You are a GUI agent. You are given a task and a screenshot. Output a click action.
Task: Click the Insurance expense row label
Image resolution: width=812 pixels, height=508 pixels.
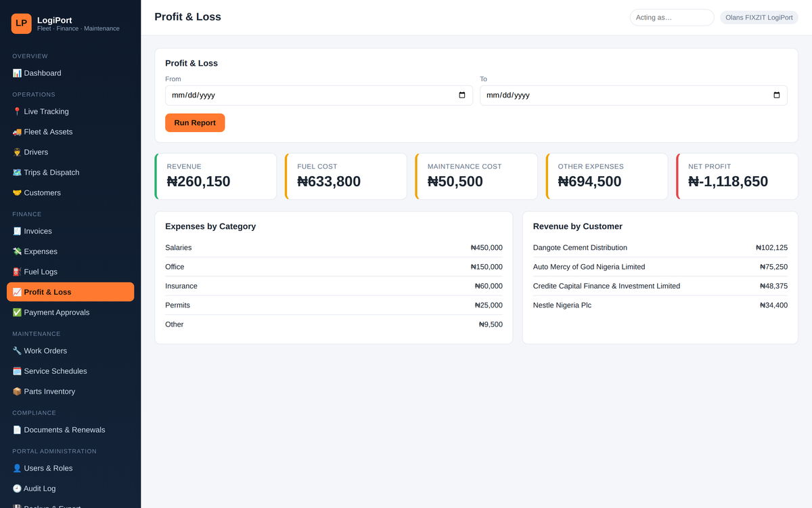pos(181,286)
